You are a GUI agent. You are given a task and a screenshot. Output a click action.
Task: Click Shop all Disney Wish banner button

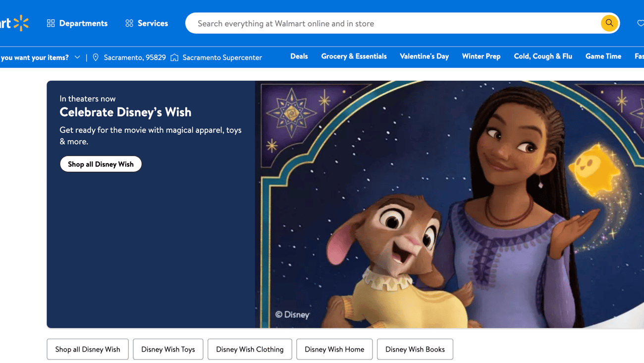coord(101,164)
